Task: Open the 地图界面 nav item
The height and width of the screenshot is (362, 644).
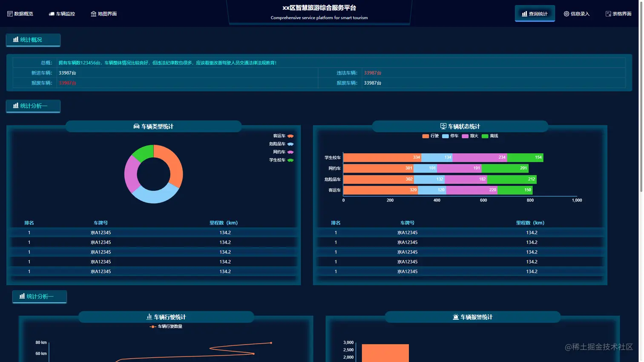Action: (103, 14)
